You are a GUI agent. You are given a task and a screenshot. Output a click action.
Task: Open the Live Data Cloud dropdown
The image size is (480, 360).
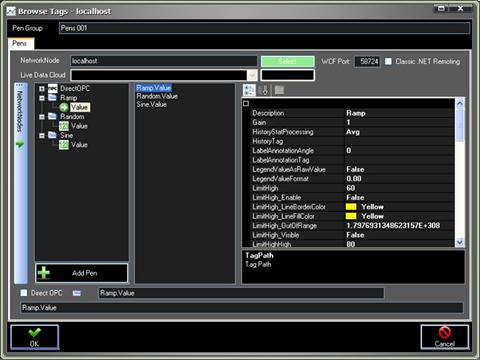[x=252, y=75]
